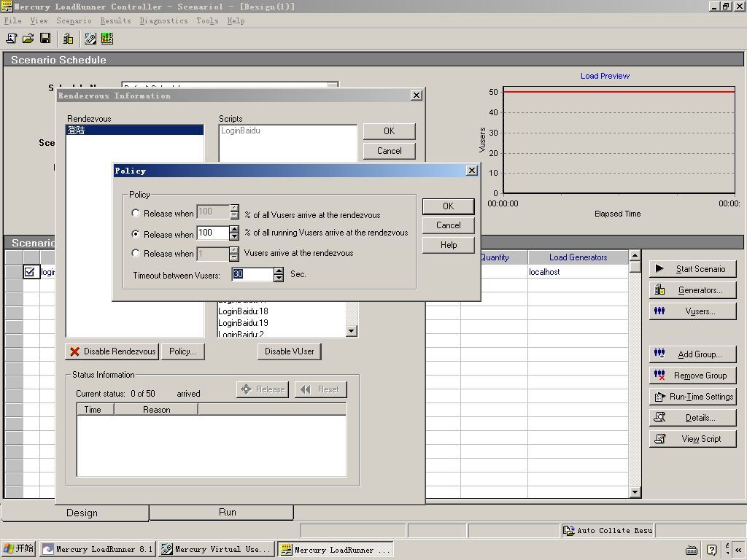747x560 pixels.
Task: Click Cancel in Rendezvous Information dialog
Action: coord(390,151)
